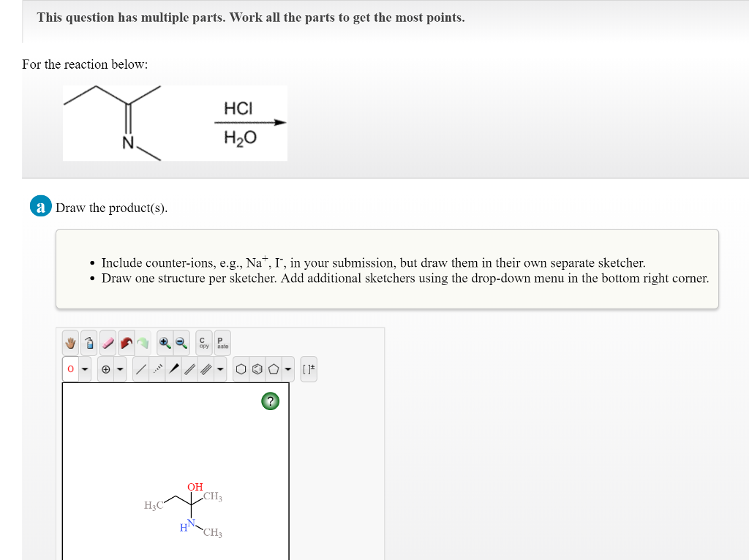Redo the last undone action
The height and width of the screenshot is (560, 749).
(142, 342)
